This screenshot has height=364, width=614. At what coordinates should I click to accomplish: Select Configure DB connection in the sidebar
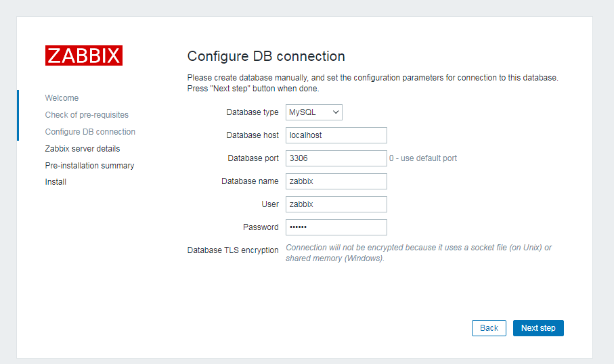pyautogui.click(x=90, y=132)
